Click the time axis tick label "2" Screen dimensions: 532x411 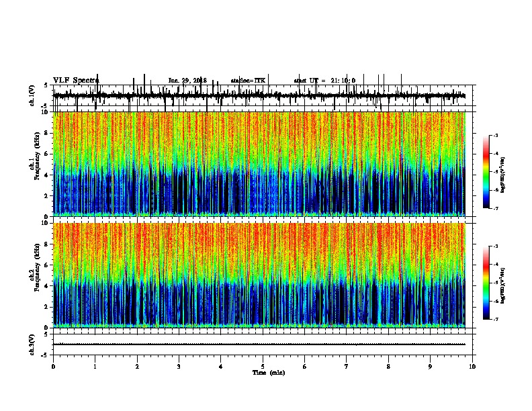click(x=137, y=367)
